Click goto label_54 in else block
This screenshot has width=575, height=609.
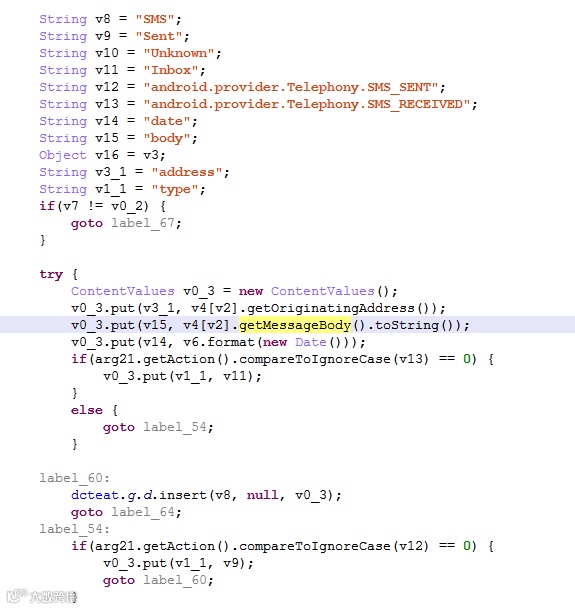[x=158, y=427]
